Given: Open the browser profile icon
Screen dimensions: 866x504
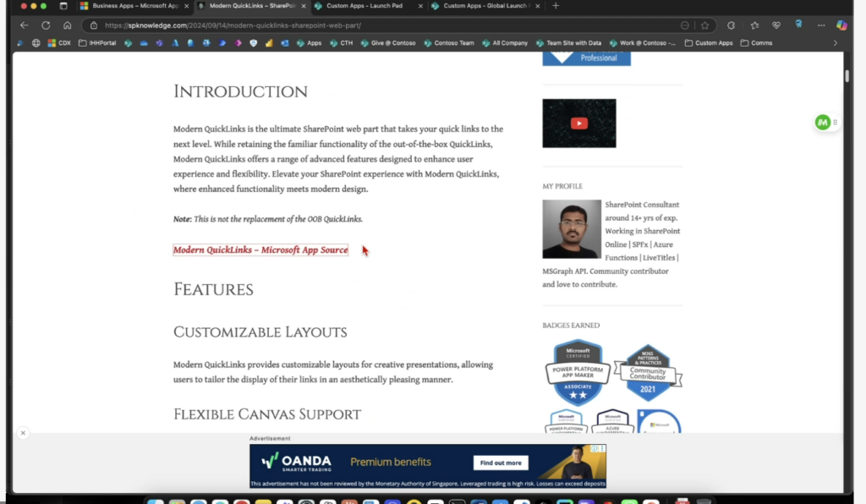Looking at the screenshot, I should 798,25.
